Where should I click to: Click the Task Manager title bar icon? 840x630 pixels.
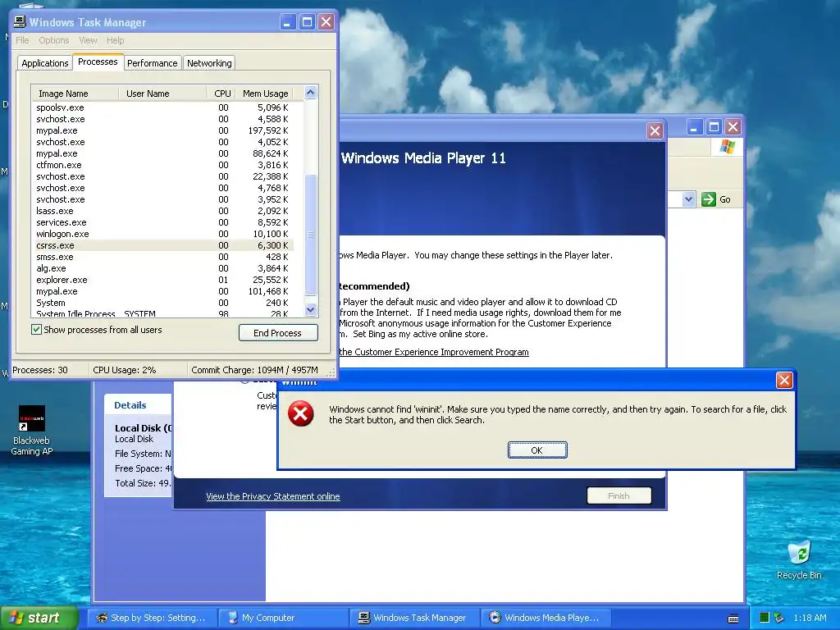20,22
